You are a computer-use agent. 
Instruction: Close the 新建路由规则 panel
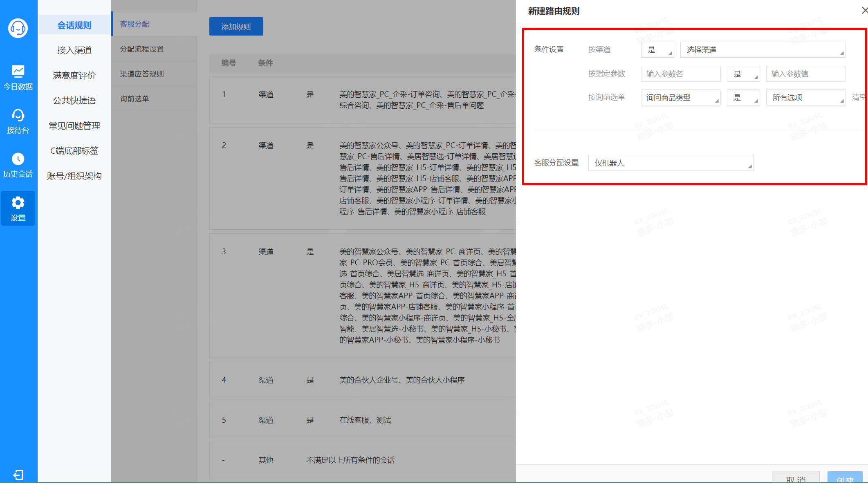coord(864,11)
